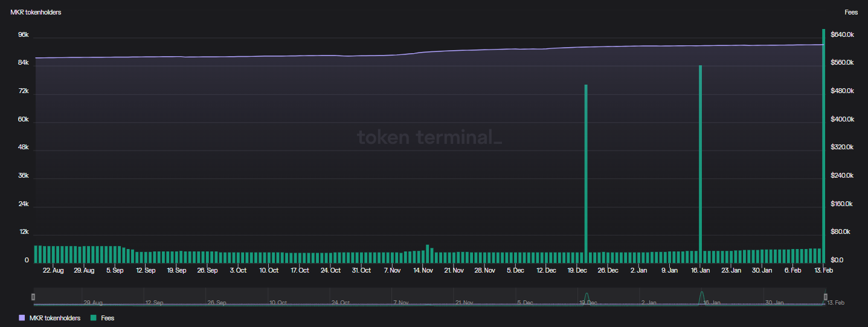
Task: Click the 22 Aug x-axis date label
Action: (53, 270)
